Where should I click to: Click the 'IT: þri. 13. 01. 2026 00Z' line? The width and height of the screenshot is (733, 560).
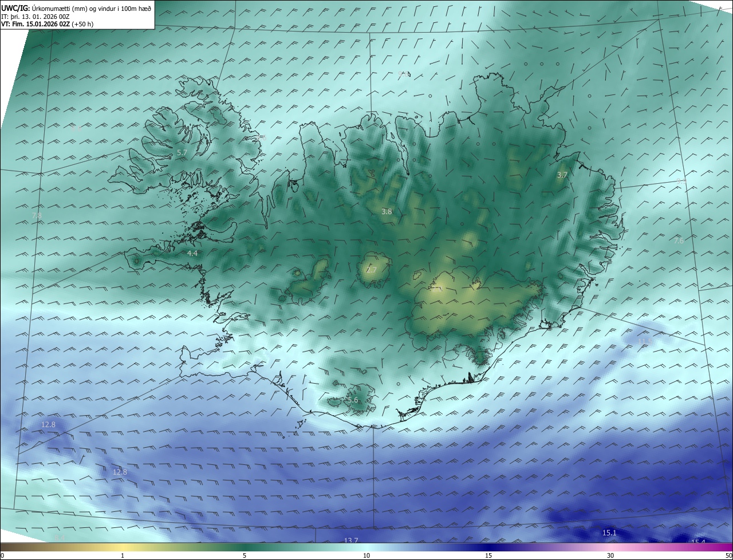[x=36, y=17]
